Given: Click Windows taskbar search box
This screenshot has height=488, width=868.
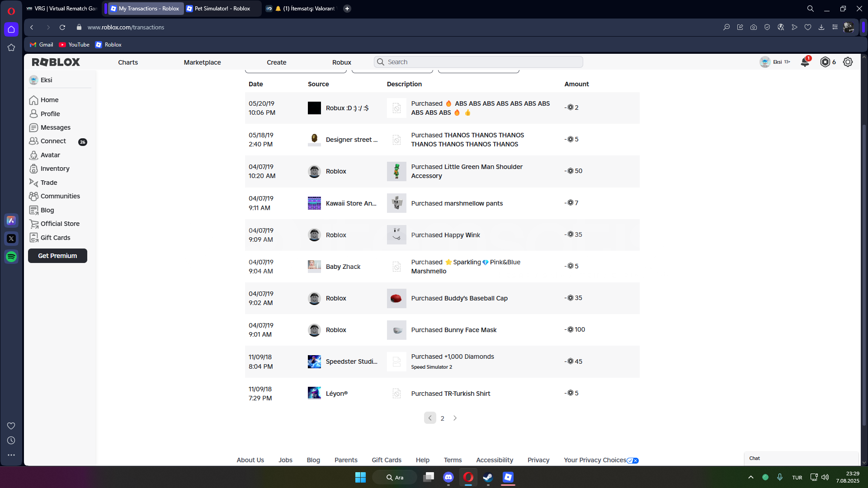Looking at the screenshot, I should 394,477.
